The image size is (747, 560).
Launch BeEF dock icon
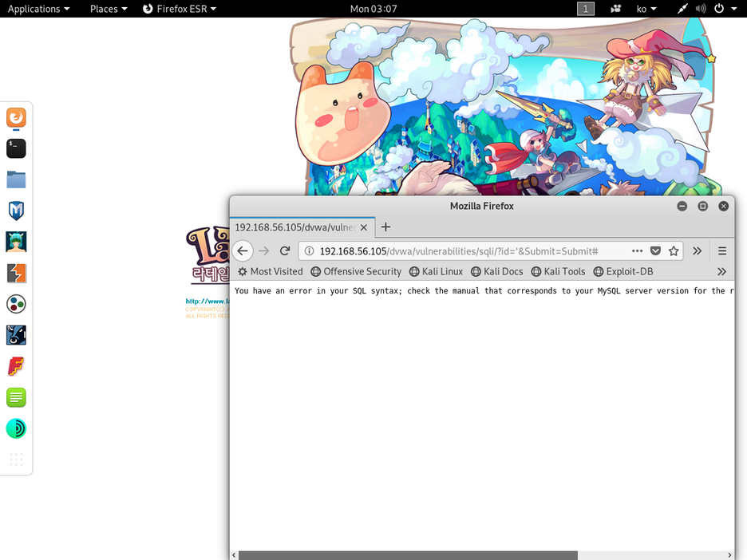point(16,335)
